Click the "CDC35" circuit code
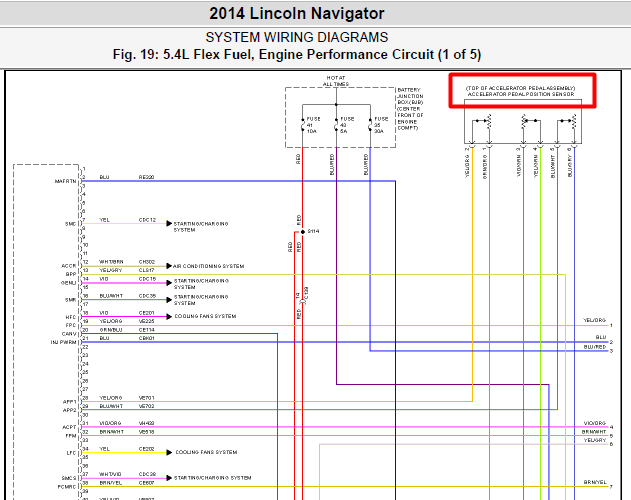631x500 pixels. click(x=147, y=296)
